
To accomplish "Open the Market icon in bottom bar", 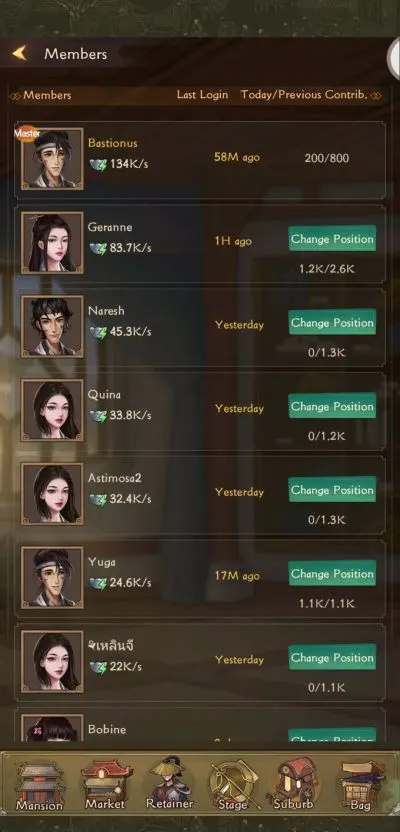I will (106, 785).
